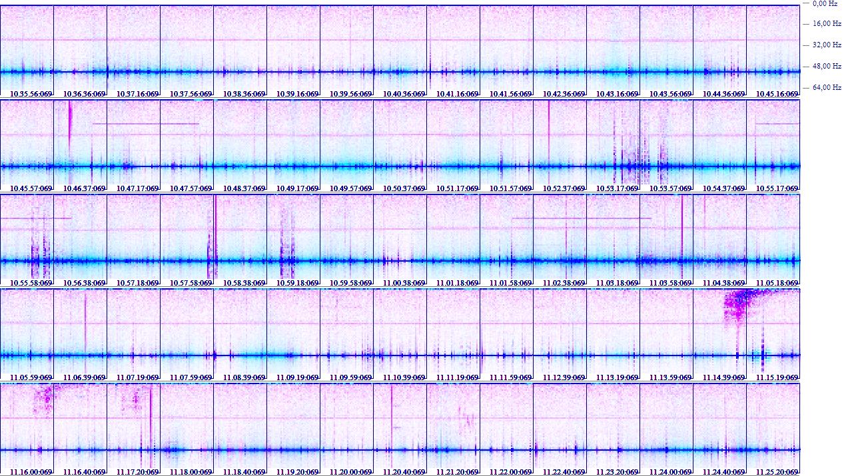Select the spectrogram panel labeled 10.35.56:069
The width and height of the screenshot is (868, 476).
click(27, 51)
